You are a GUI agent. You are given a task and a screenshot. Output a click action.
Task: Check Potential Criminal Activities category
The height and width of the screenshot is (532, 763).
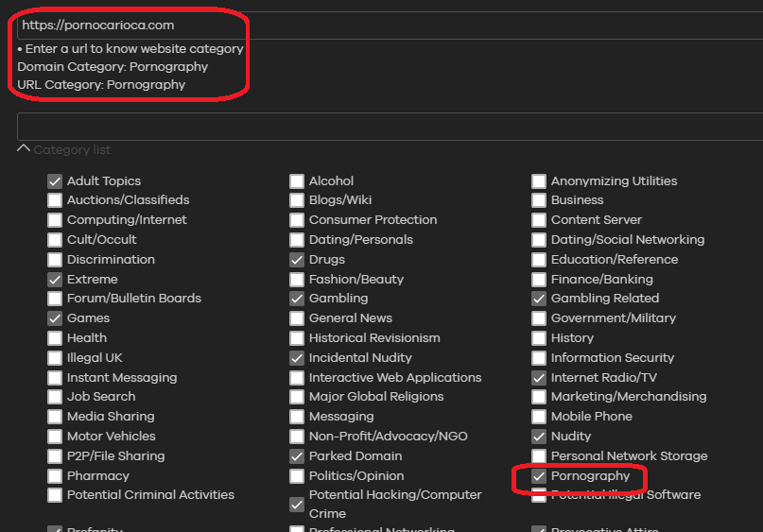(55, 495)
